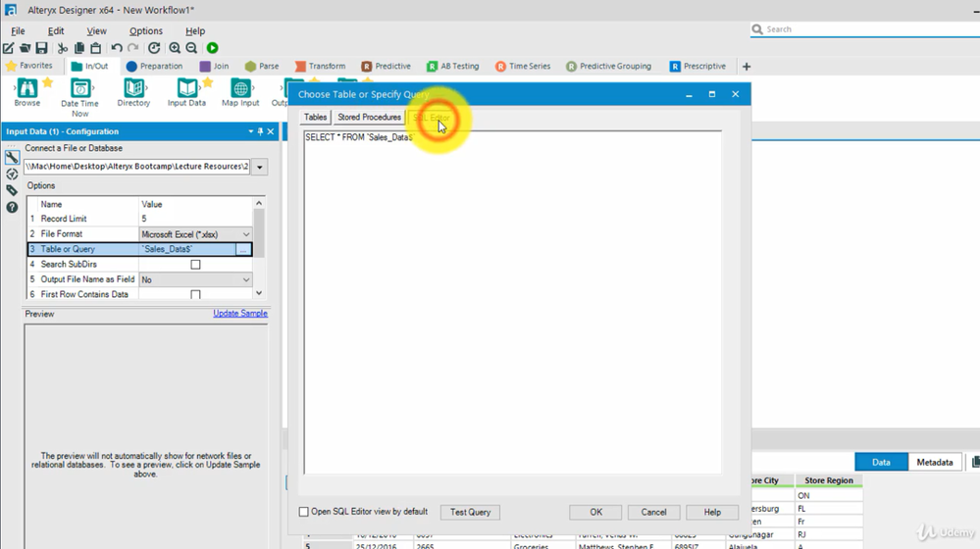Click the Help button in the dialog
The image size is (980, 549).
[712, 512]
